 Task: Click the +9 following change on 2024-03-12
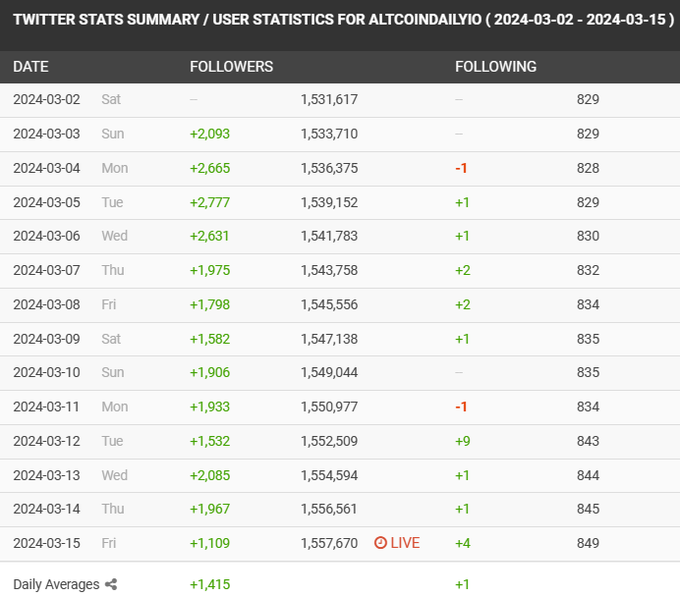coord(463,441)
